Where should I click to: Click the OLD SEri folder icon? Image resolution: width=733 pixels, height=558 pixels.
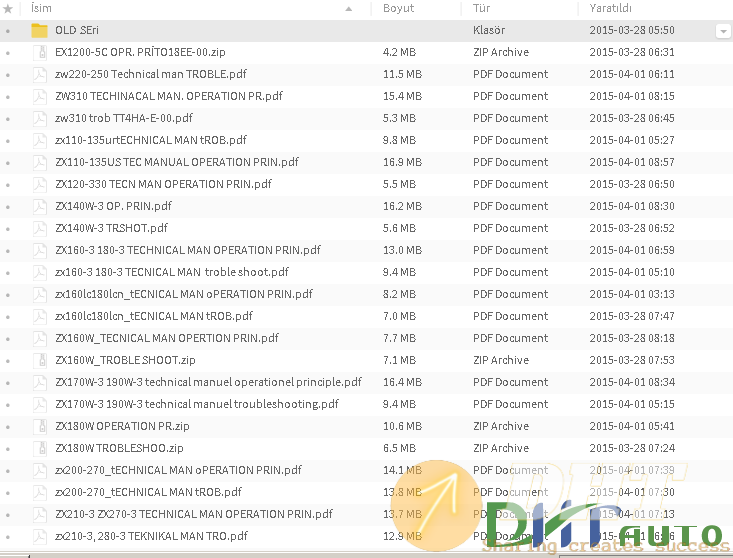pyautogui.click(x=39, y=30)
